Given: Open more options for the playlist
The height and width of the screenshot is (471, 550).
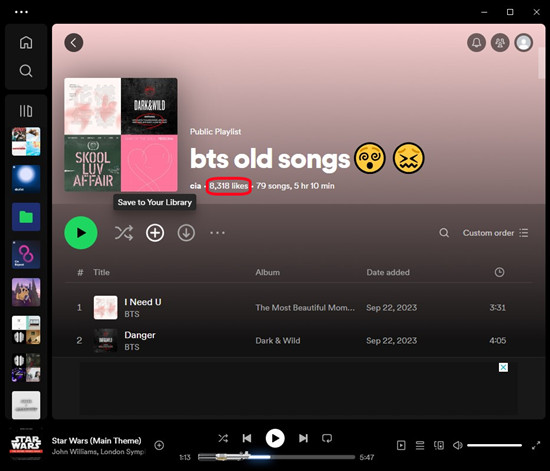Looking at the screenshot, I should pyautogui.click(x=217, y=233).
